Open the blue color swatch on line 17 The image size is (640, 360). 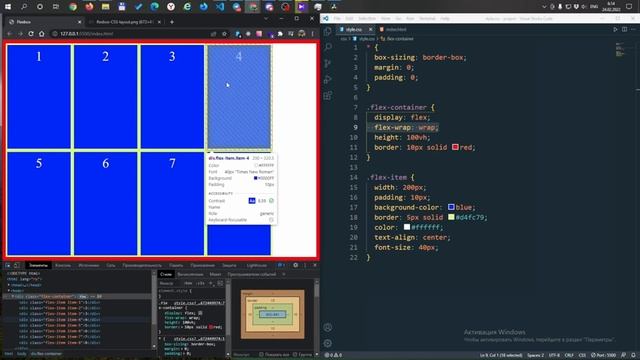click(x=451, y=207)
